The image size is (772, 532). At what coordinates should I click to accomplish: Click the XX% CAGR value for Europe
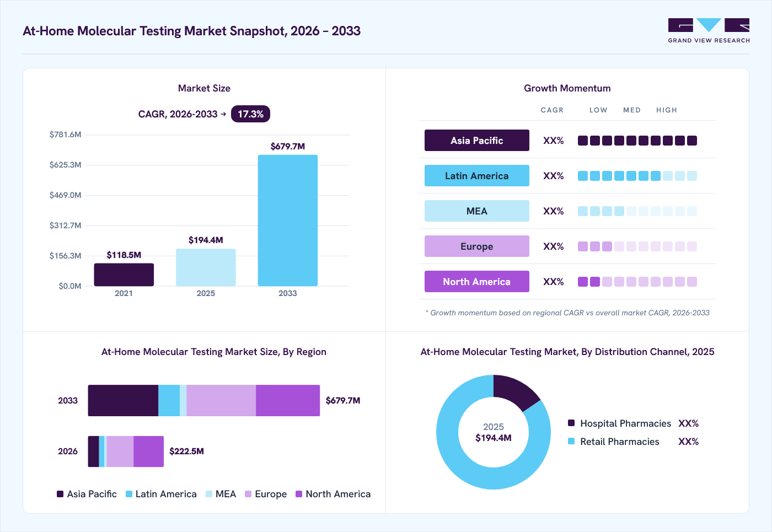[x=554, y=246]
